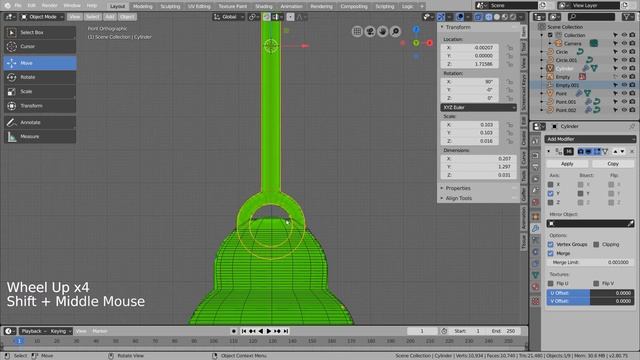Remove the modifier with the X icon
Image resolution: width=640 pixels, height=360 pixels.
point(632,151)
